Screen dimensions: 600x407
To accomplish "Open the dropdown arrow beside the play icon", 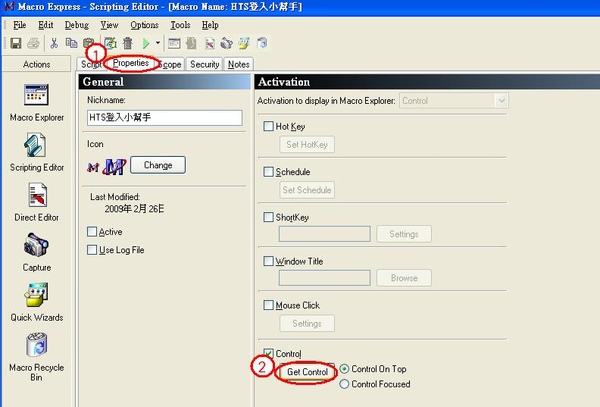I will tap(158, 43).
